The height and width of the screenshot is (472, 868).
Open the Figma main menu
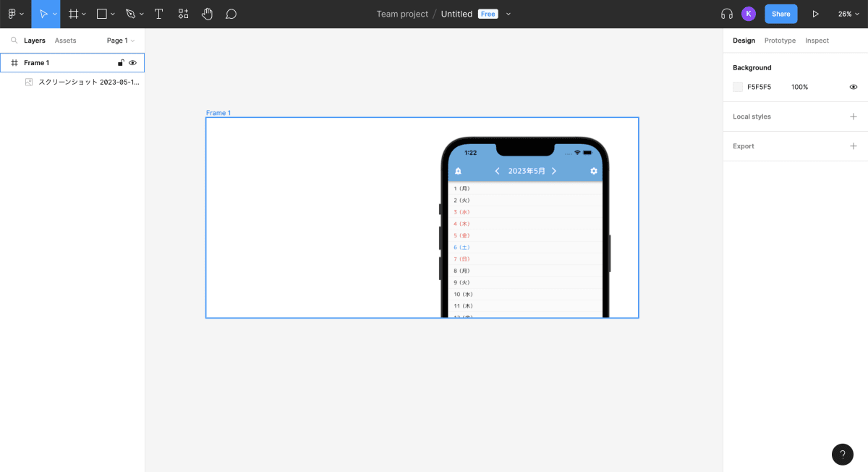click(12, 14)
